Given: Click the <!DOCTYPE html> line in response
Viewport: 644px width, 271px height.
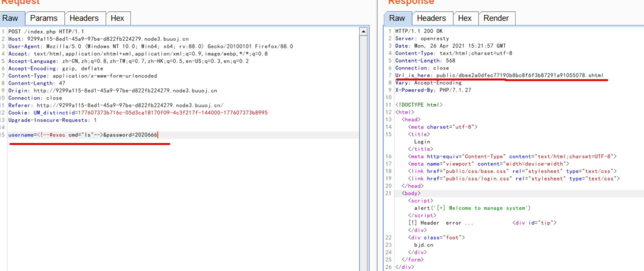Looking at the screenshot, I should [419, 105].
